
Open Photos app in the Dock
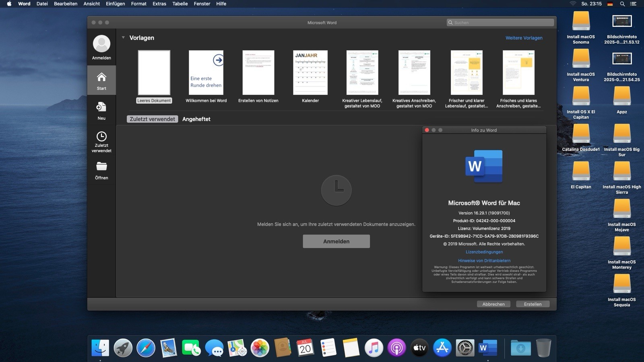pyautogui.click(x=260, y=348)
